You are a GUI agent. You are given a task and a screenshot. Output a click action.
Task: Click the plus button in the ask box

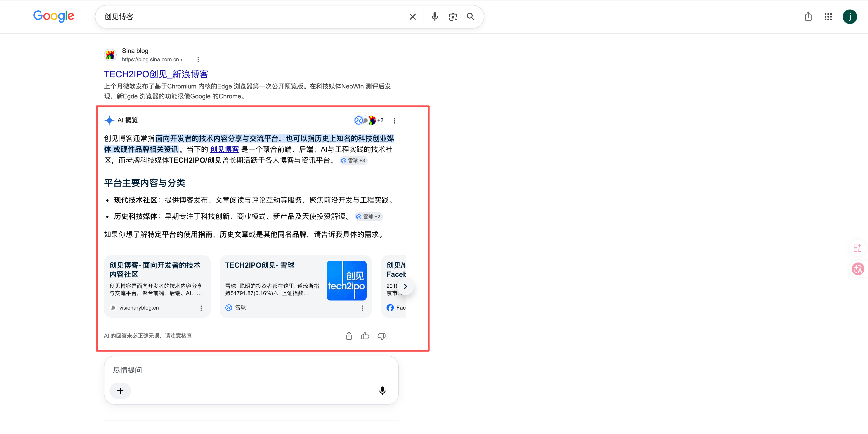(120, 391)
